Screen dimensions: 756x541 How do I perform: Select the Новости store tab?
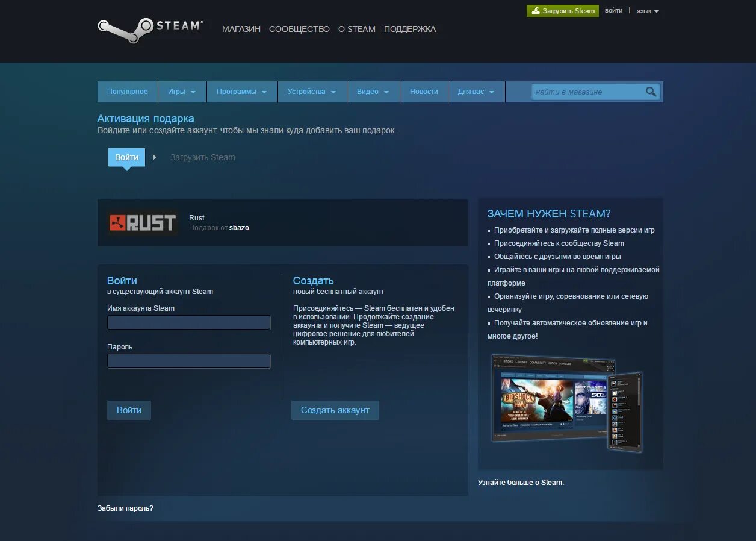point(424,92)
